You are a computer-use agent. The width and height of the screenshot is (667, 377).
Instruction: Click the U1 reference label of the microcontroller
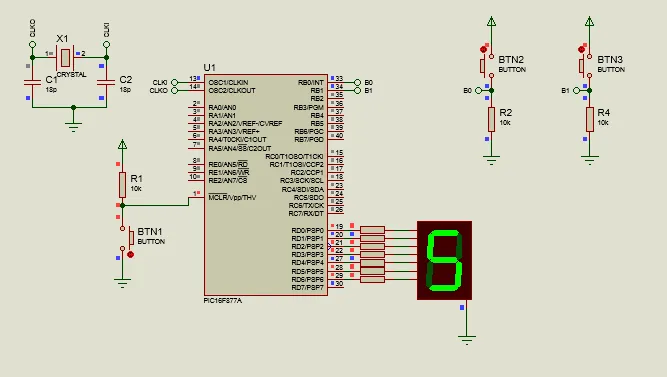click(210, 67)
